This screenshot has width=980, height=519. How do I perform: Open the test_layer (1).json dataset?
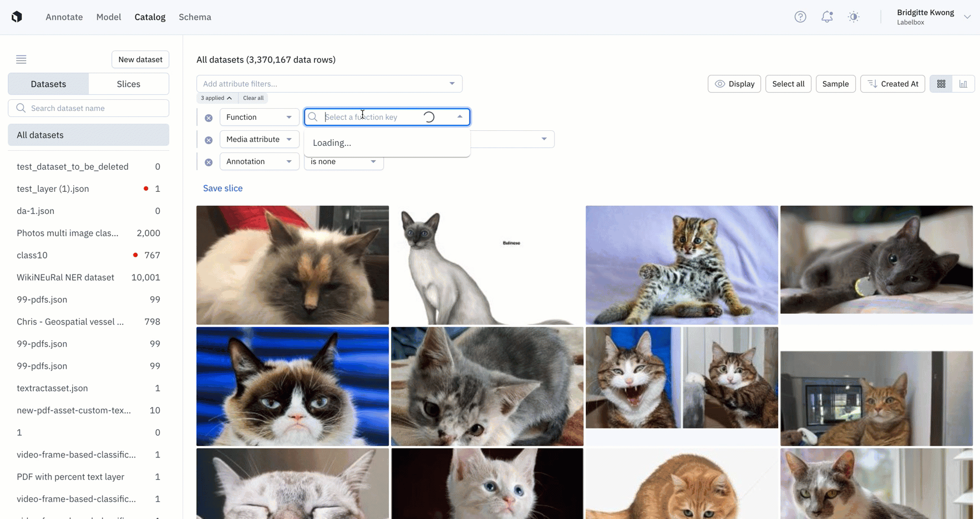(89, 189)
